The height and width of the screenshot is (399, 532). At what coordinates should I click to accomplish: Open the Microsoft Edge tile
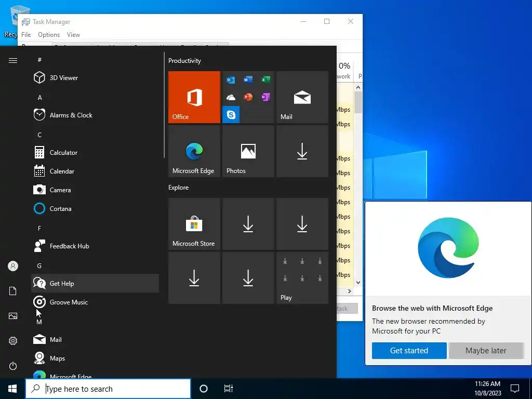pyautogui.click(x=194, y=151)
